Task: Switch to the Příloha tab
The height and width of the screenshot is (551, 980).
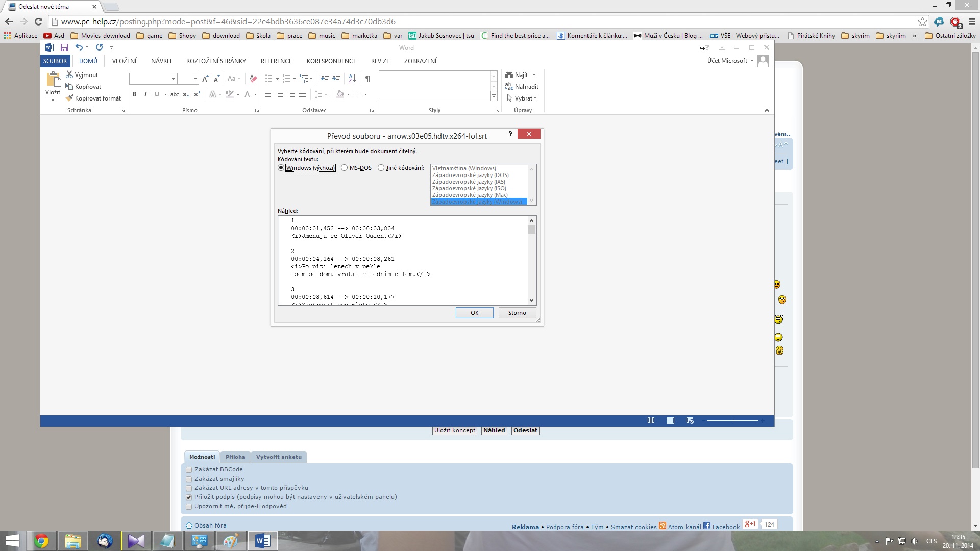Action: [x=235, y=457]
